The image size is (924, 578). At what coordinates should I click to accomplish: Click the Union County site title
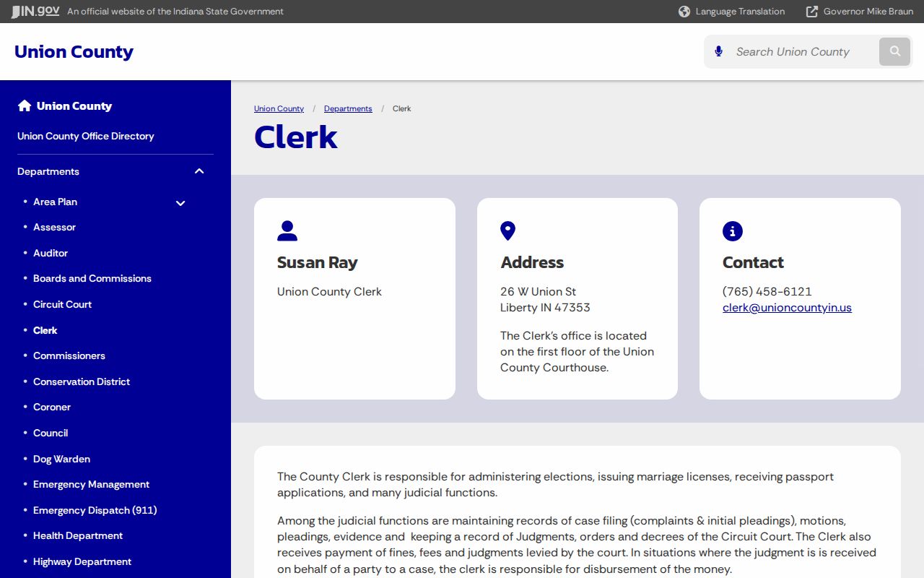74,52
